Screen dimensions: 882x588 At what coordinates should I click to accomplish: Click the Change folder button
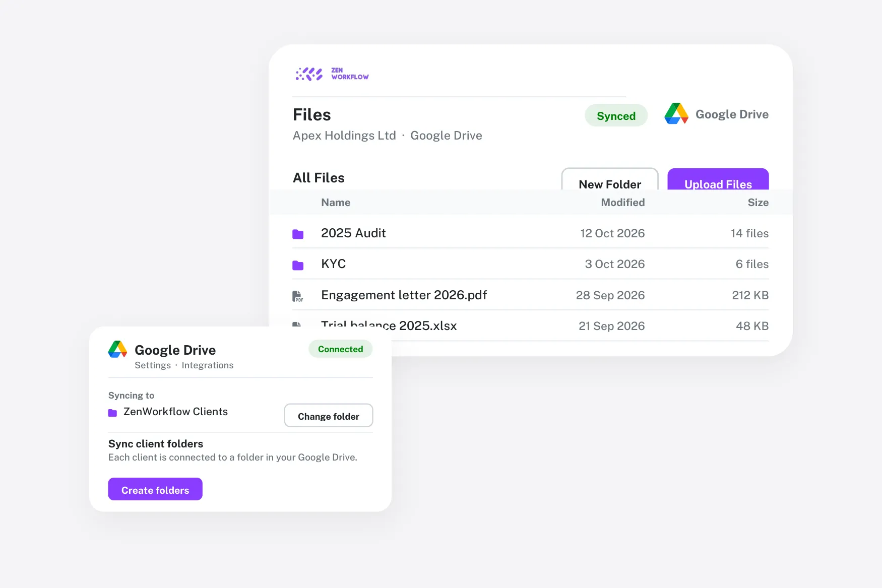click(329, 416)
